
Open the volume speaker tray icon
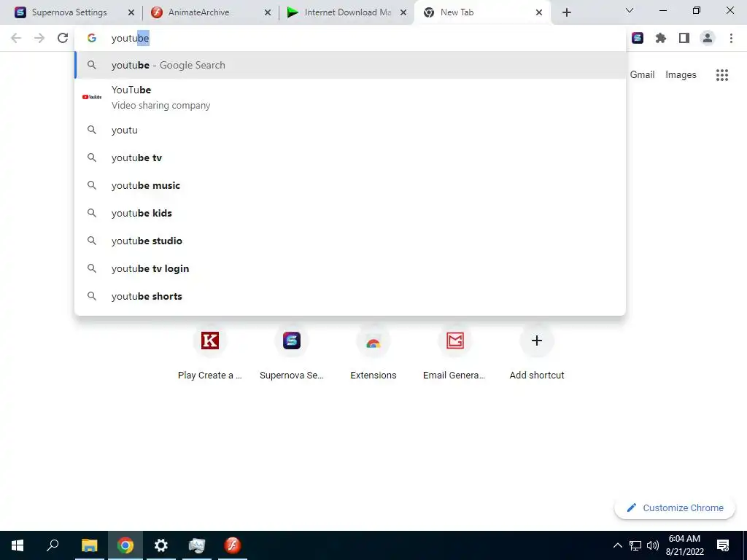point(653,545)
